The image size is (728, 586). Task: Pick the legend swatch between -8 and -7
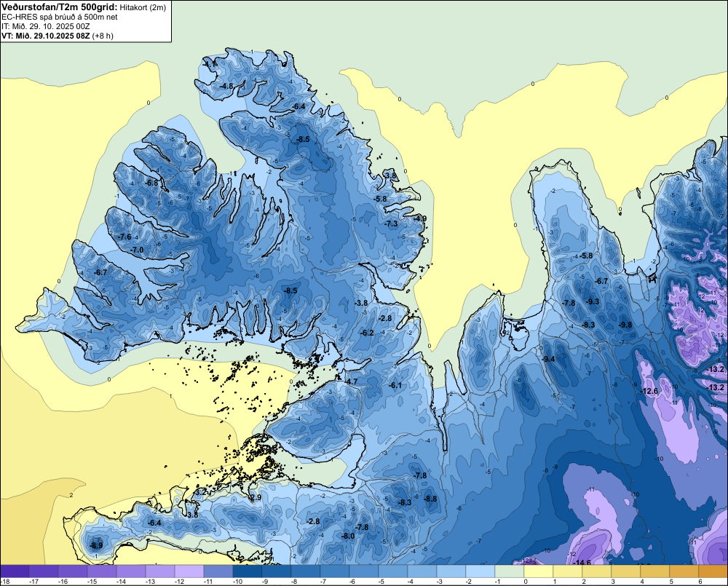(306, 571)
